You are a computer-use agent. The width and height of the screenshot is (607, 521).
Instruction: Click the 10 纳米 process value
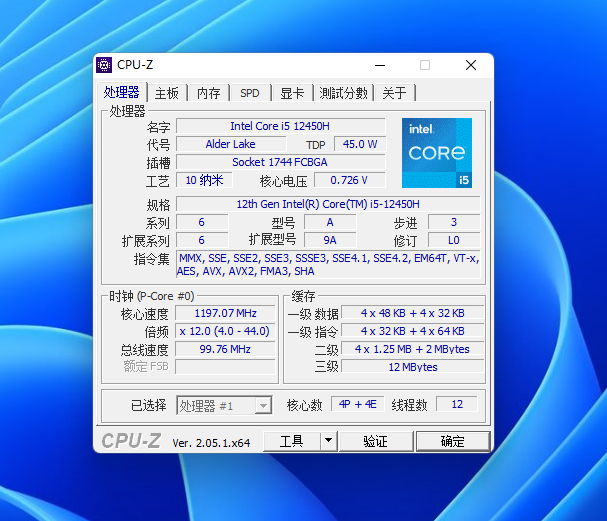(204, 180)
